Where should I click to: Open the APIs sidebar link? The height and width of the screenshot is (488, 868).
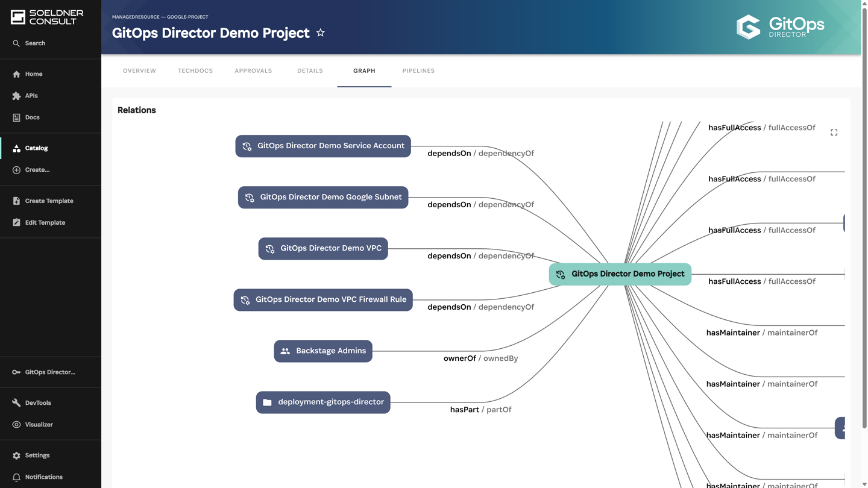pyautogui.click(x=51, y=96)
